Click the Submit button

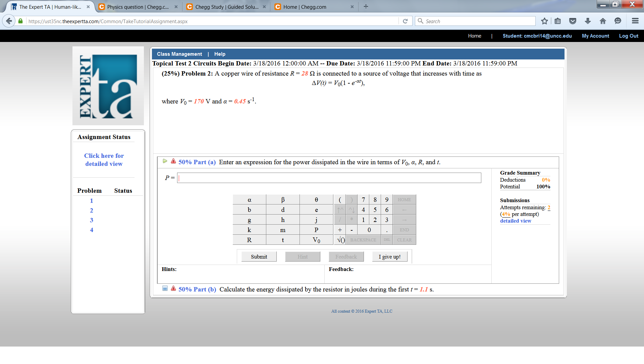click(259, 257)
